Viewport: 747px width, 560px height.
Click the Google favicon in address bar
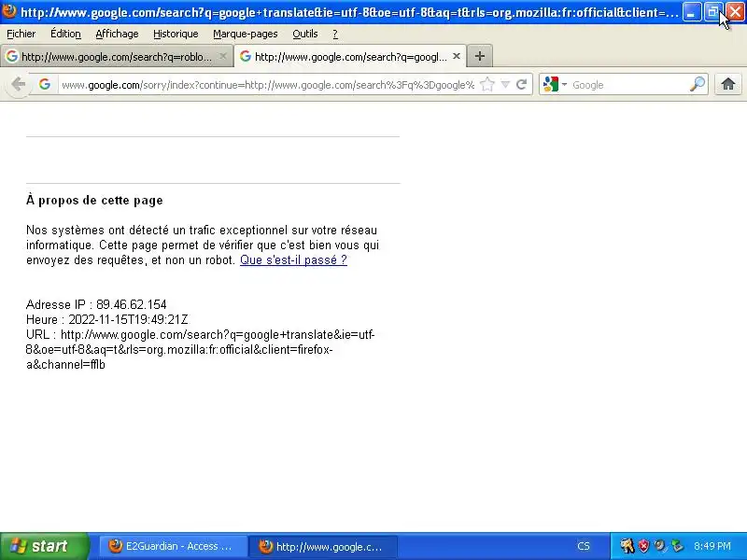click(45, 84)
